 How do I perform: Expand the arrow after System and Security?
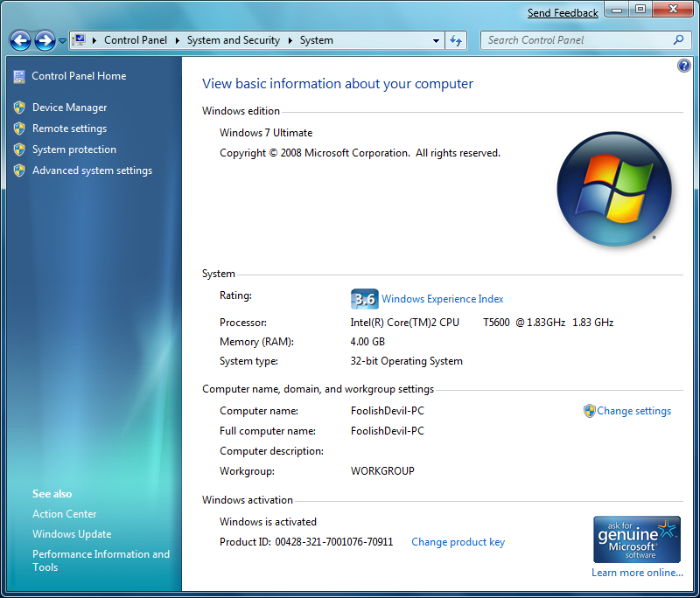pyautogui.click(x=290, y=40)
